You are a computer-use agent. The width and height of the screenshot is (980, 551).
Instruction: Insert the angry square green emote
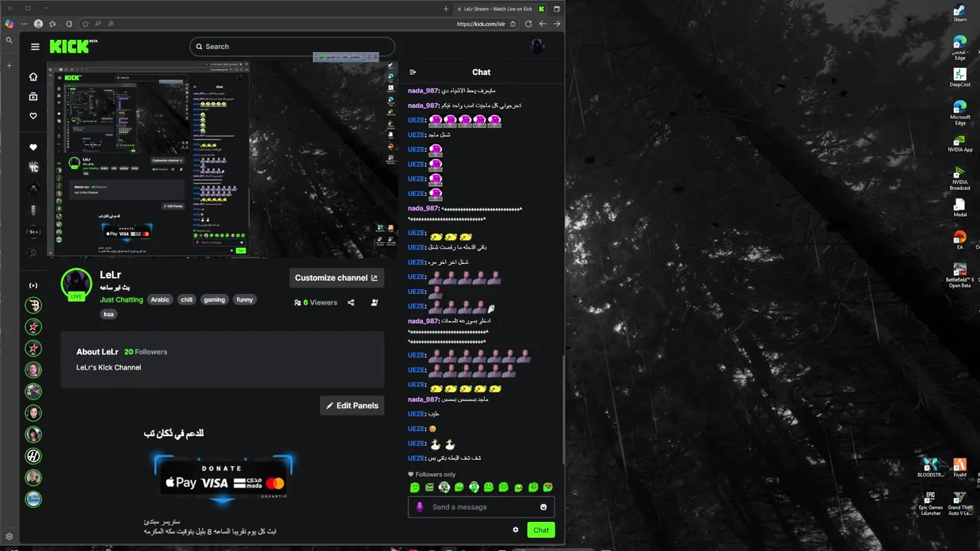coord(430,487)
